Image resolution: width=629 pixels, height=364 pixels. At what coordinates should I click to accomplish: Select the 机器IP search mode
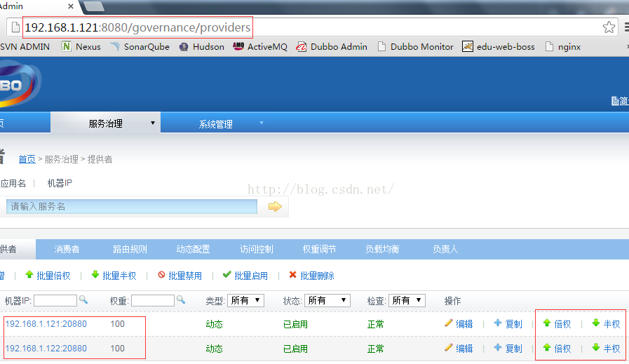(x=60, y=184)
